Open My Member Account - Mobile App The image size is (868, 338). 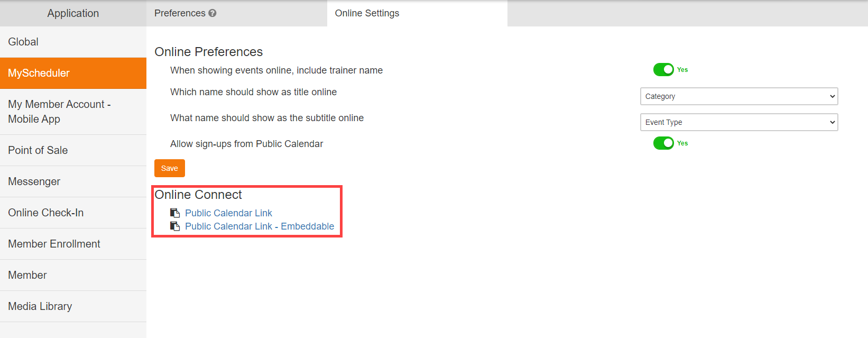click(x=73, y=112)
